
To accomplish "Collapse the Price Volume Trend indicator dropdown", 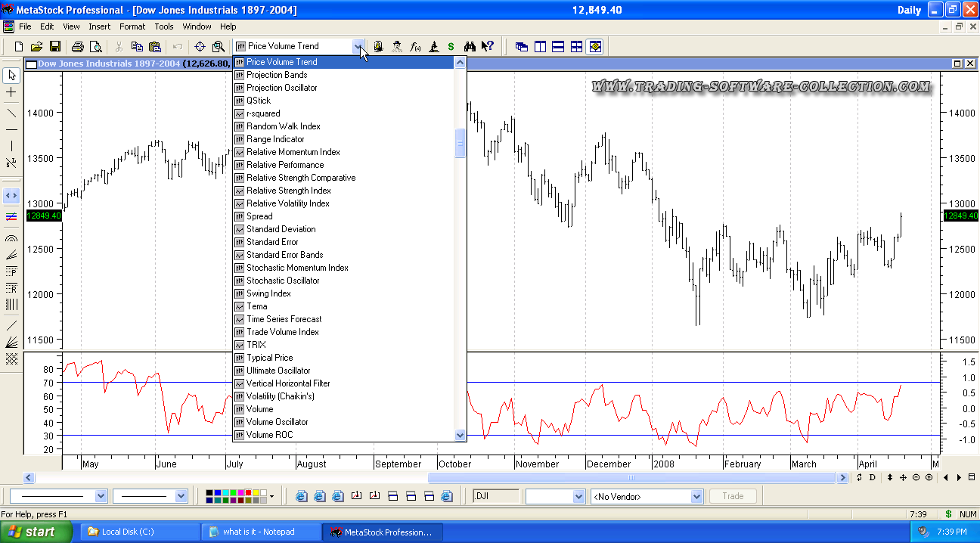I will (x=358, y=47).
